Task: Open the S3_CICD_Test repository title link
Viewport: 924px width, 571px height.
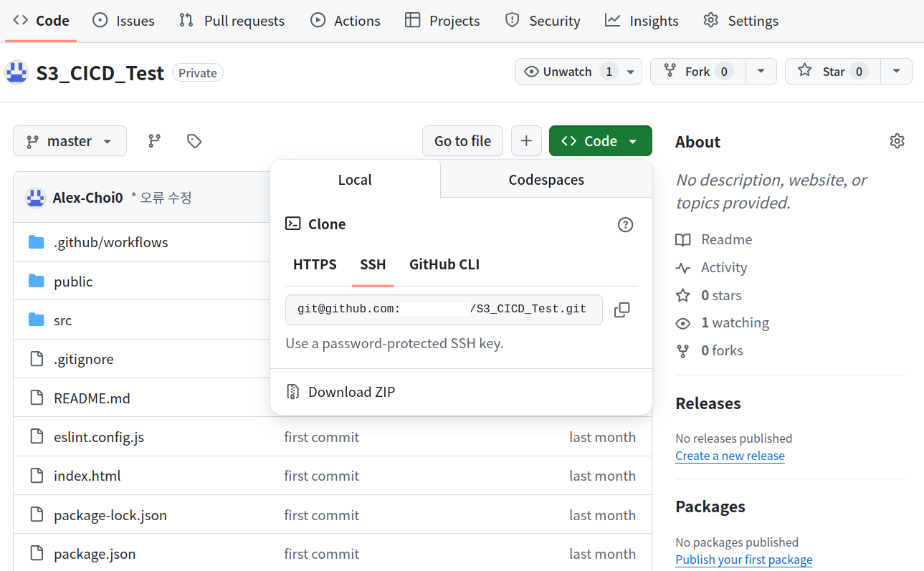Action: pyautogui.click(x=100, y=72)
